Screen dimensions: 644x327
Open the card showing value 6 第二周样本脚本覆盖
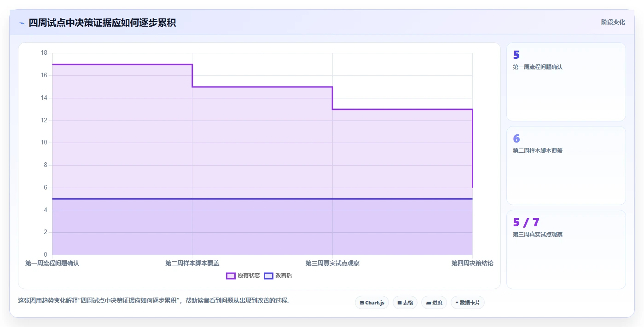[x=566, y=166]
